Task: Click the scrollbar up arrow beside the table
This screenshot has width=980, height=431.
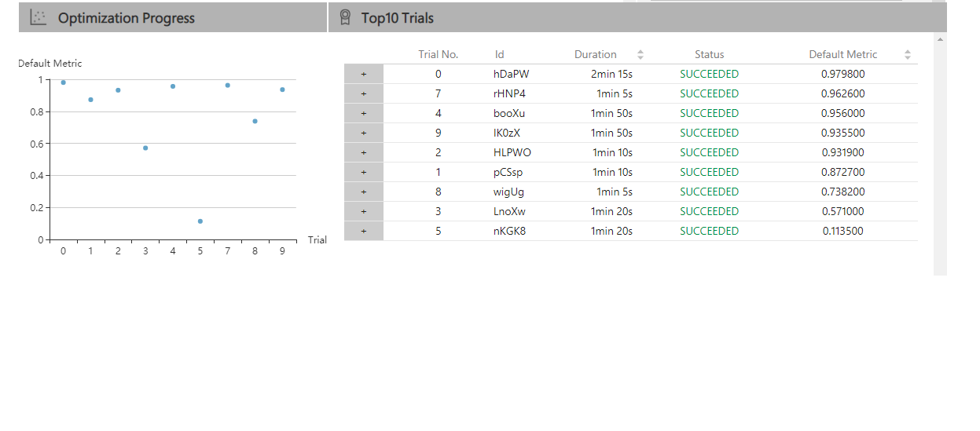Action: 940,38
